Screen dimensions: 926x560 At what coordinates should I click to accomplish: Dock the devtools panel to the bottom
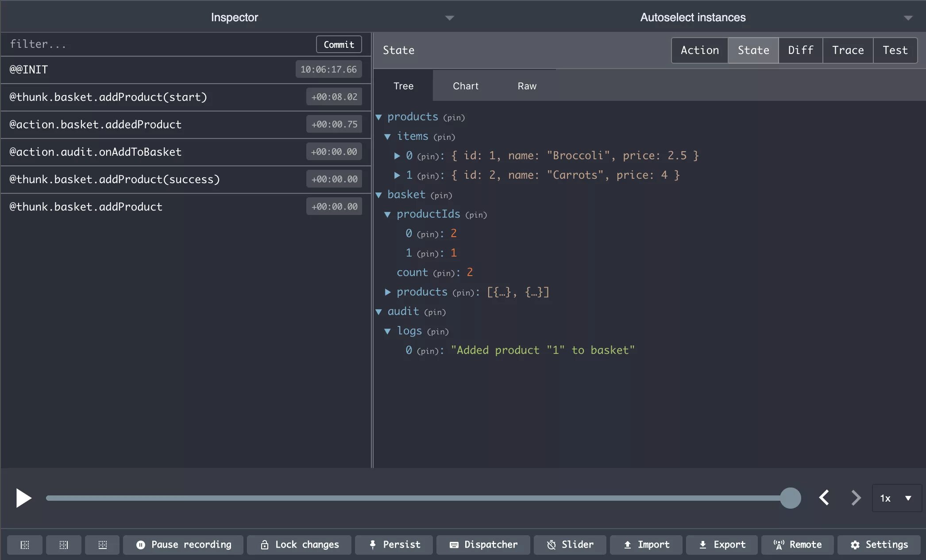pos(103,545)
